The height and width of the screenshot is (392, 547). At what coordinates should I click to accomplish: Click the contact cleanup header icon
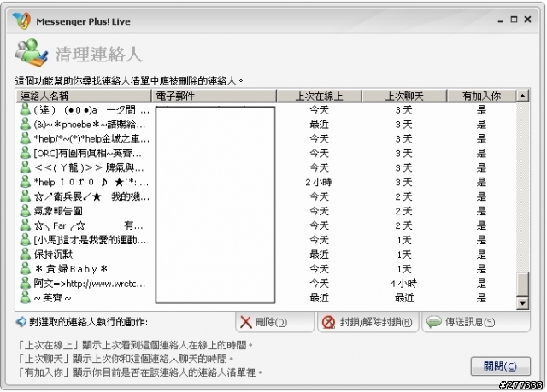[x=32, y=53]
